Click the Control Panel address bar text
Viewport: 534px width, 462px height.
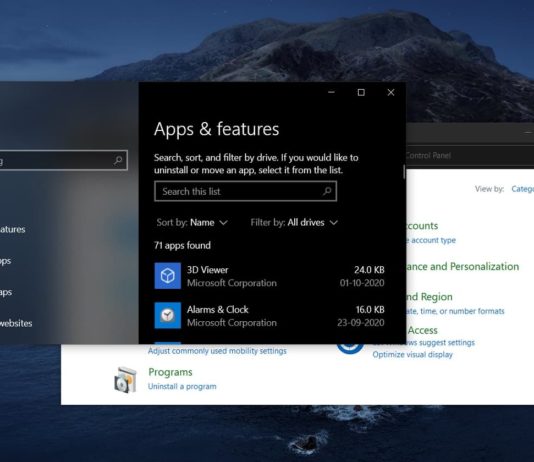tap(428, 156)
